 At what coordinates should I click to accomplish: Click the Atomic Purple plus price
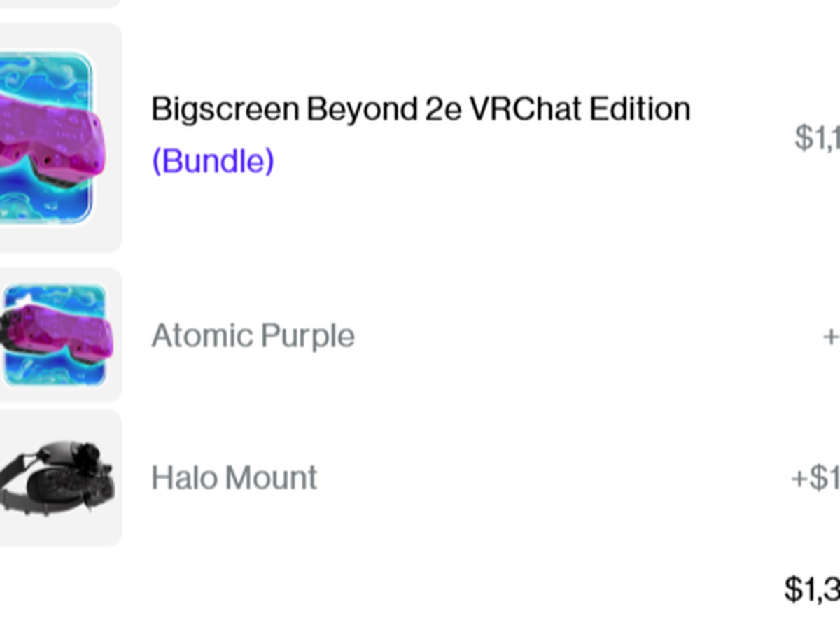click(x=831, y=337)
